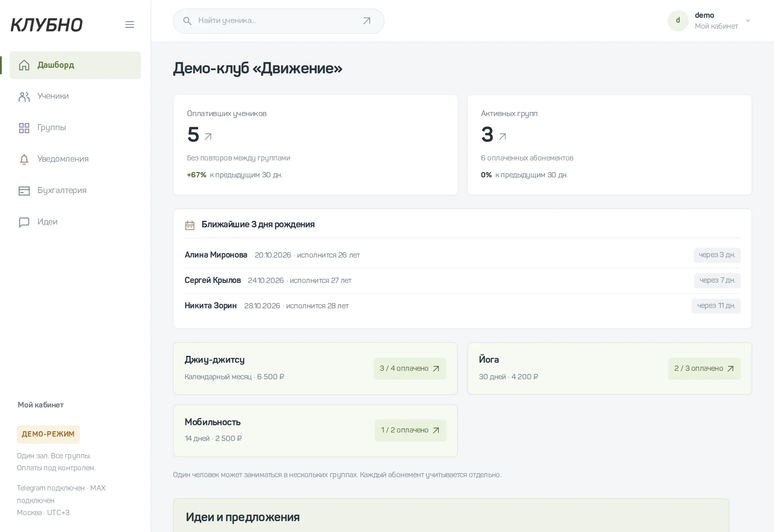Click the house icon next to Дашборд

pyautogui.click(x=24, y=65)
